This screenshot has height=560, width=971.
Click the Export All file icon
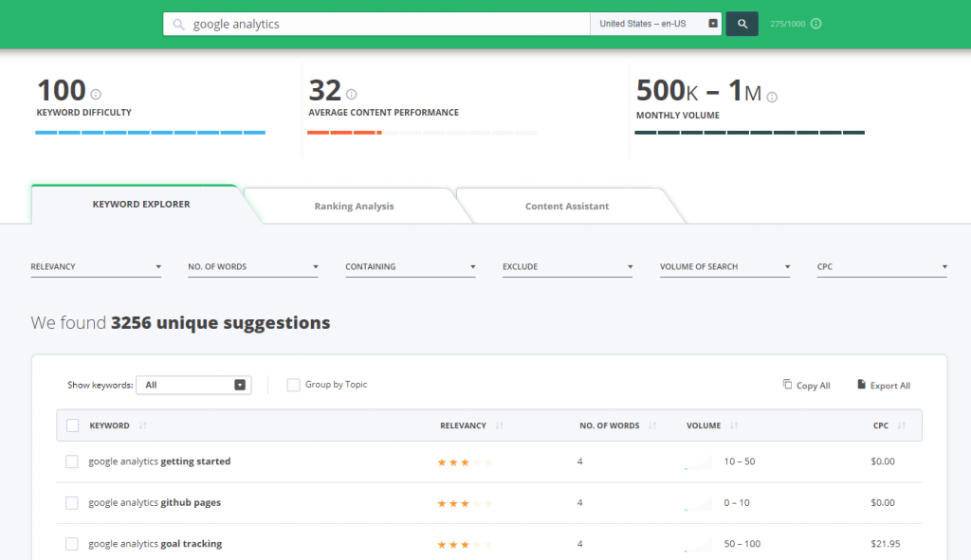click(x=861, y=385)
